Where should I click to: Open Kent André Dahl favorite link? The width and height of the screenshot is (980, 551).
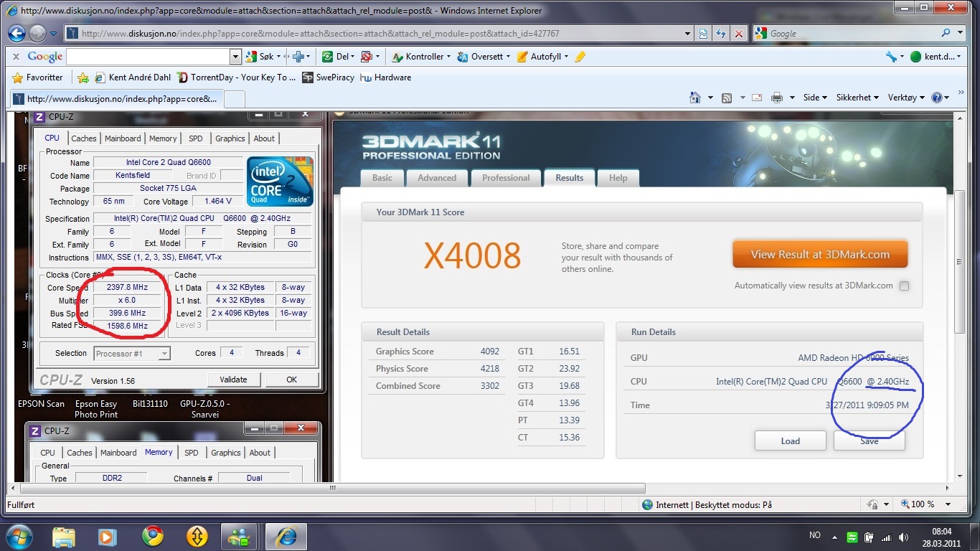click(133, 77)
